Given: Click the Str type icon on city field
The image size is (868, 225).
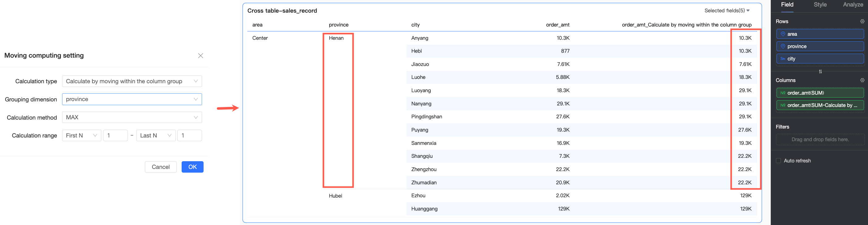Looking at the screenshot, I should tap(783, 59).
